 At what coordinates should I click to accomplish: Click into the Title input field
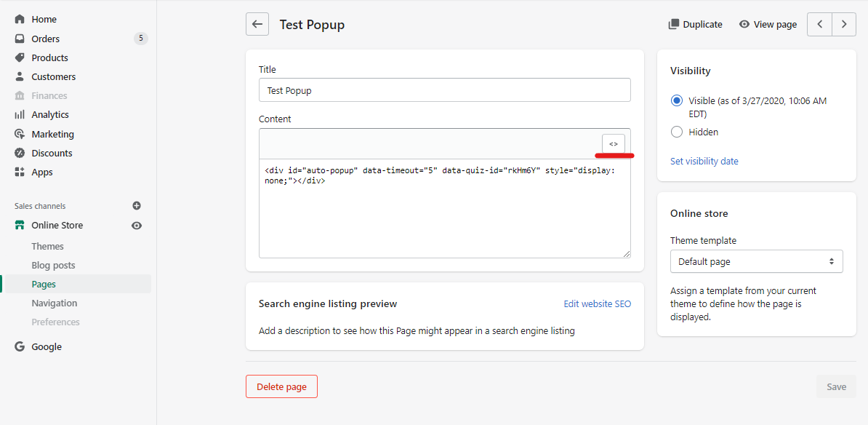pos(444,90)
